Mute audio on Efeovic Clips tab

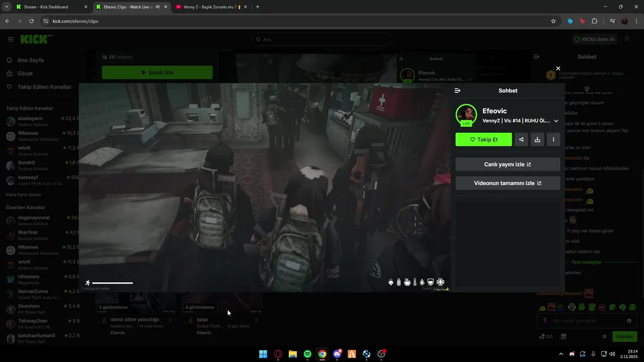158,7
